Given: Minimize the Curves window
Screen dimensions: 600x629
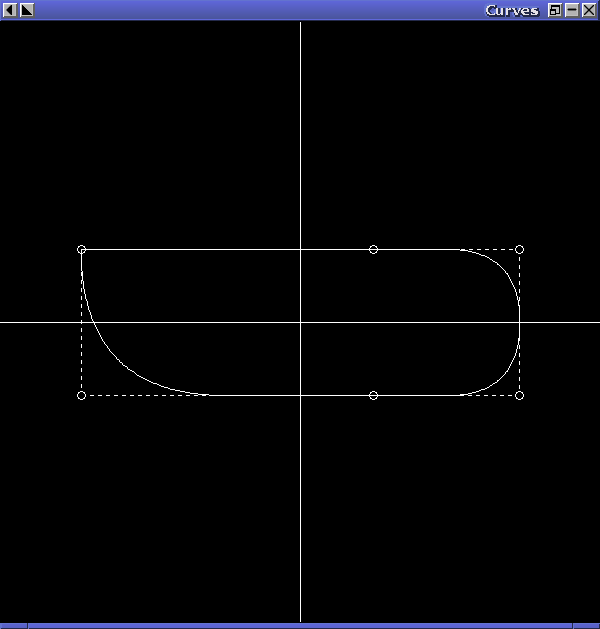Looking at the screenshot, I should 572,10.
